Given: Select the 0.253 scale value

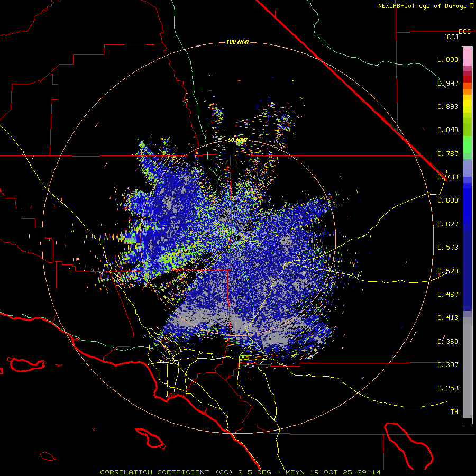Looking at the screenshot, I should 448,388.
